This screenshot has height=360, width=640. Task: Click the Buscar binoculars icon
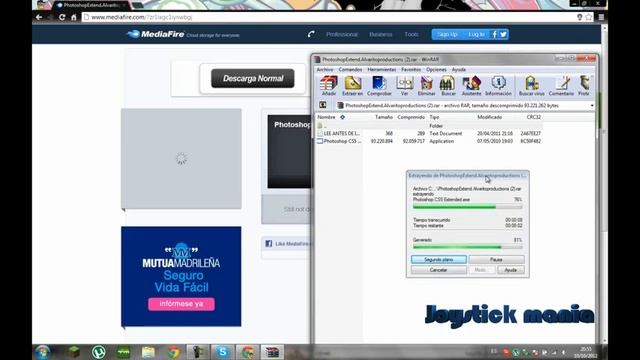point(448,86)
